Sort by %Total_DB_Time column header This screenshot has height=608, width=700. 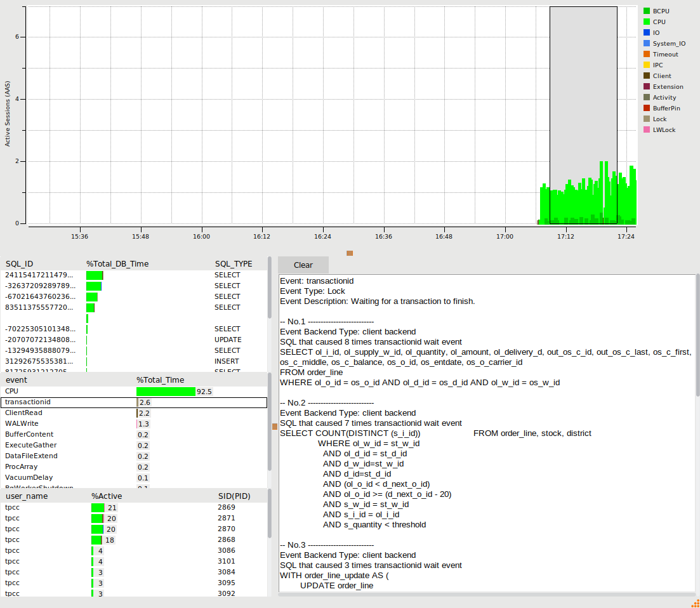click(117, 264)
